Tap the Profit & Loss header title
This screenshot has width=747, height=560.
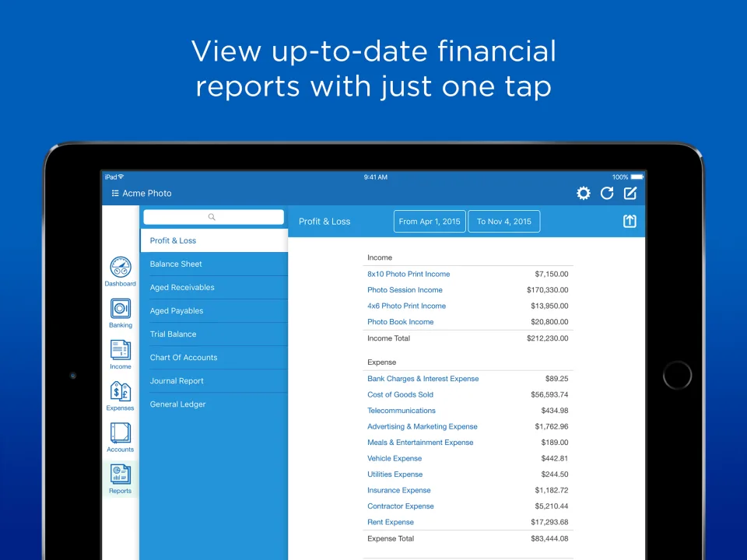pos(324,222)
